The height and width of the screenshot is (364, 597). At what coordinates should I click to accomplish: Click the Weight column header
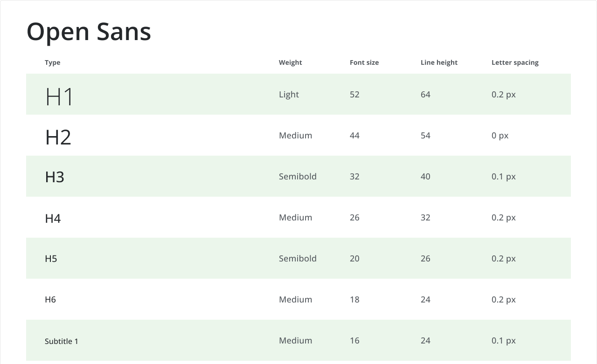[x=291, y=62]
